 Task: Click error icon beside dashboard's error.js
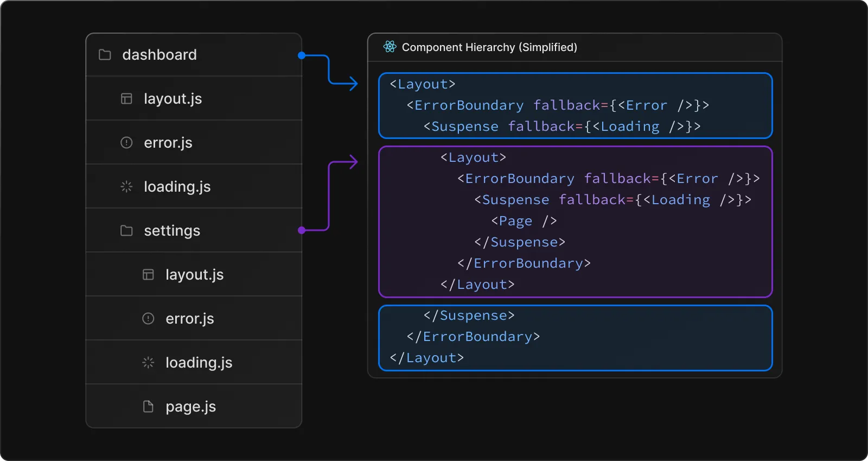point(126,143)
